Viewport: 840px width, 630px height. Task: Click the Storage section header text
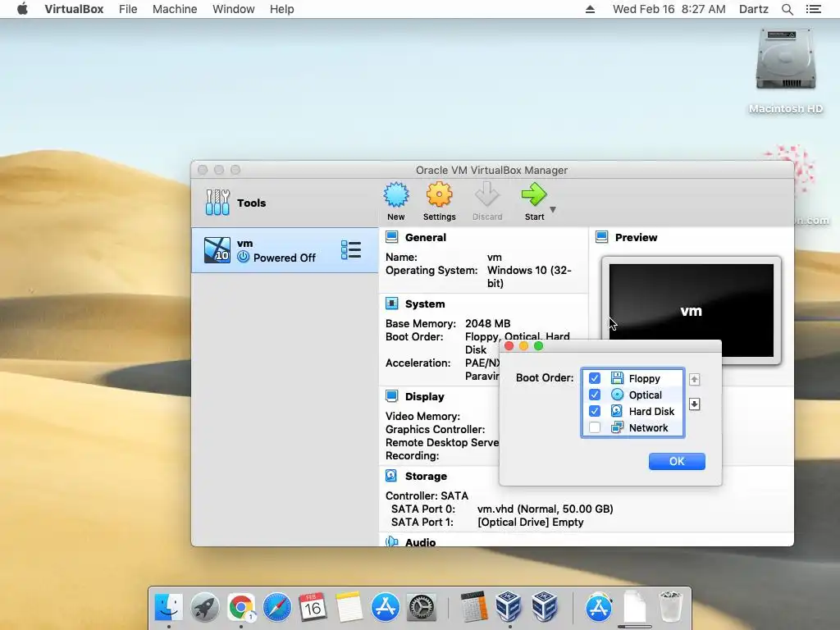[x=426, y=477]
